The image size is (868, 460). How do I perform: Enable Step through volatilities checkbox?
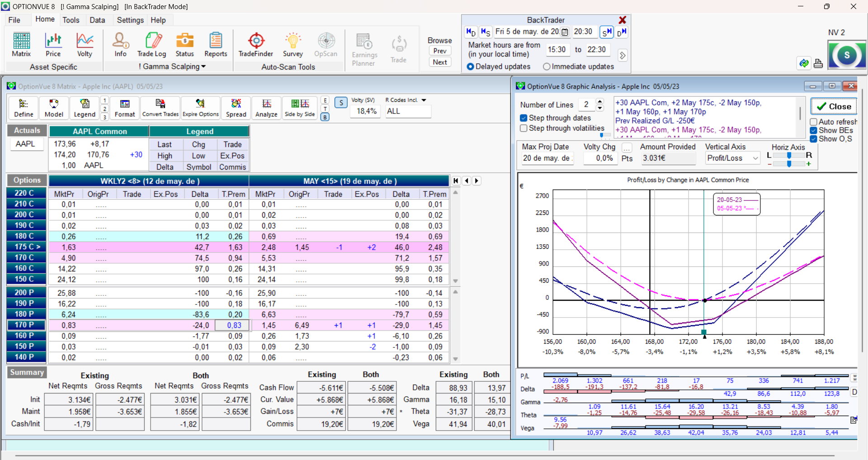[x=524, y=128]
